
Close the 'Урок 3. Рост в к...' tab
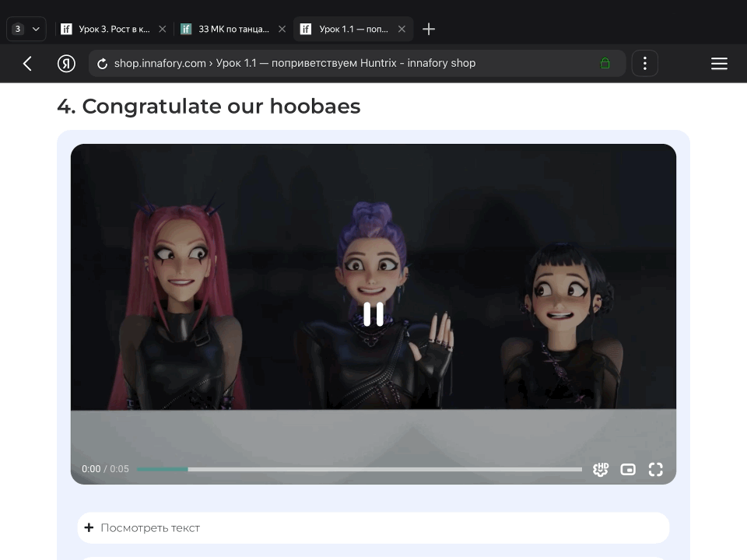pyautogui.click(x=163, y=29)
